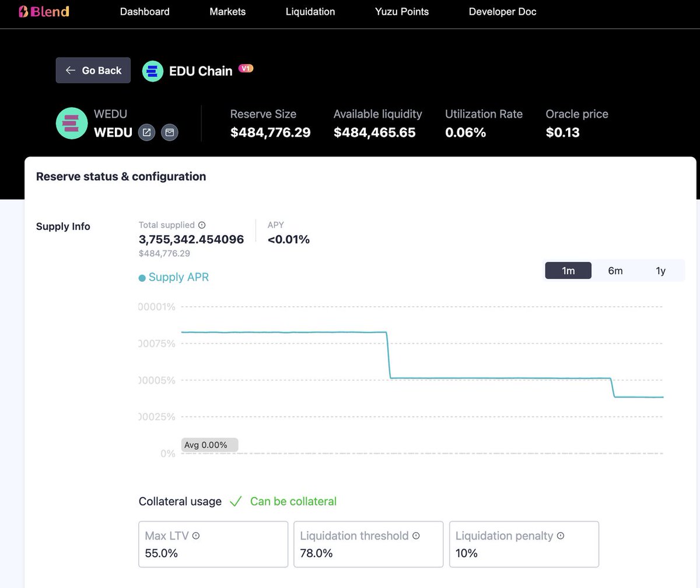Open Yuzu Points in navigation
This screenshot has height=588, width=700.
pos(402,12)
